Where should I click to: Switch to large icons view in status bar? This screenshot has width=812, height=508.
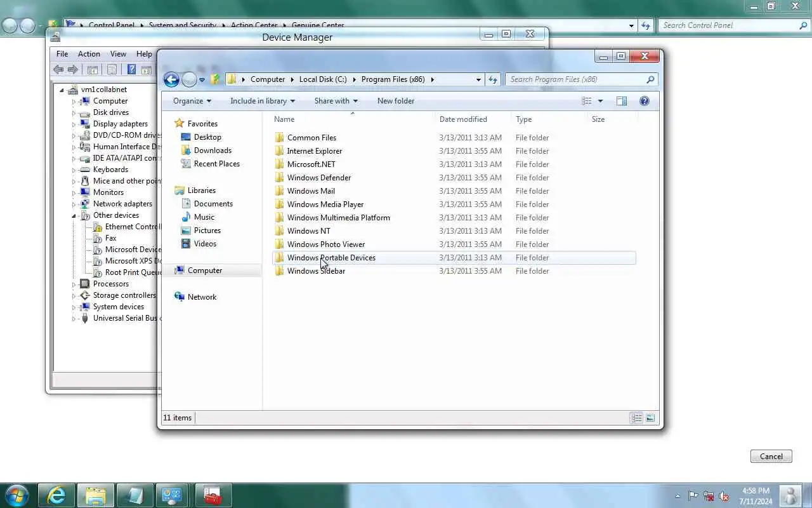650,418
